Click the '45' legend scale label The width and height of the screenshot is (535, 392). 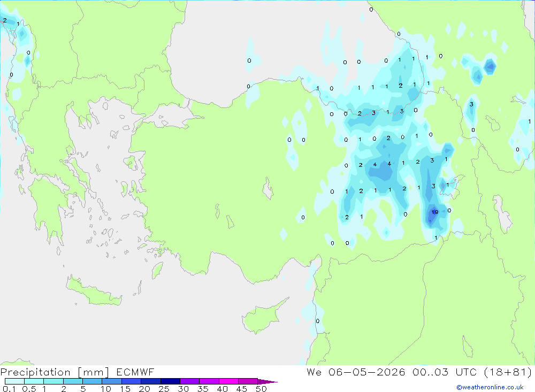tap(242, 389)
